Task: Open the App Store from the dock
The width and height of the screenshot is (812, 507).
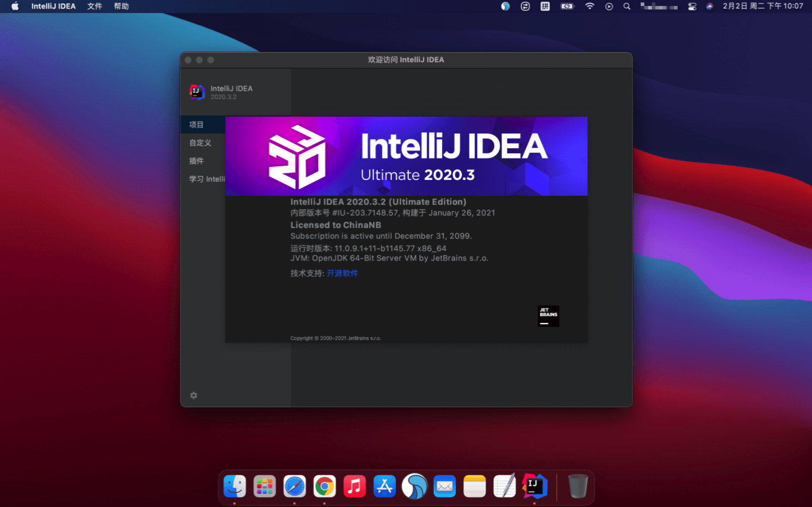Action: (384, 486)
